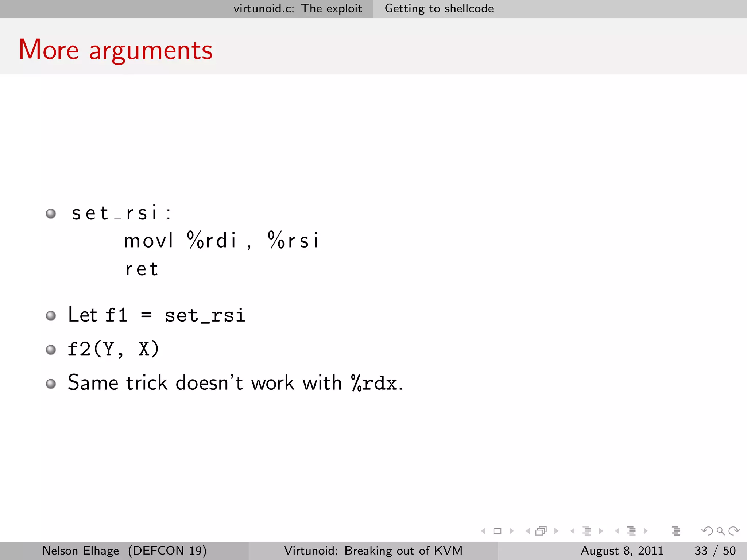Screen dimensions: 747x560
Task: Click the date 'August 8, 2011'
Action: tap(622, 551)
